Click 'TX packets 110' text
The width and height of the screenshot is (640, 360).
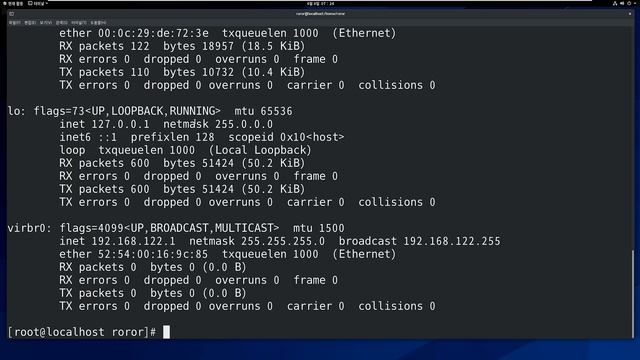tap(104, 72)
